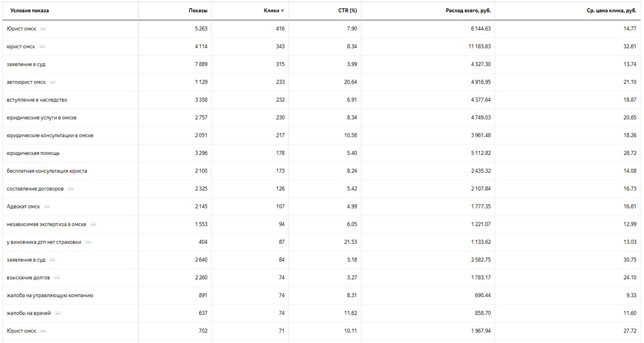The width and height of the screenshot is (644, 343).
Task: Click the юридическая помощь phrase
Action: (x=33, y=153)
